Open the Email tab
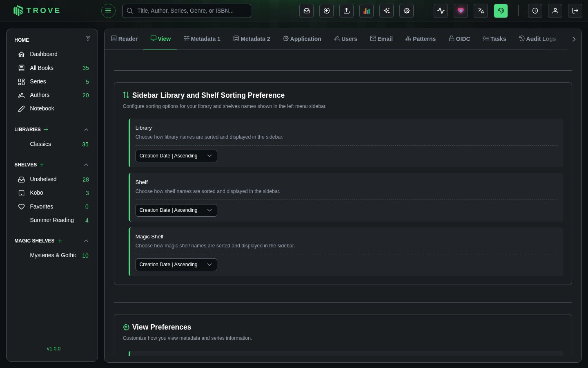Screen dimensions: 588x368 (381, 39)
